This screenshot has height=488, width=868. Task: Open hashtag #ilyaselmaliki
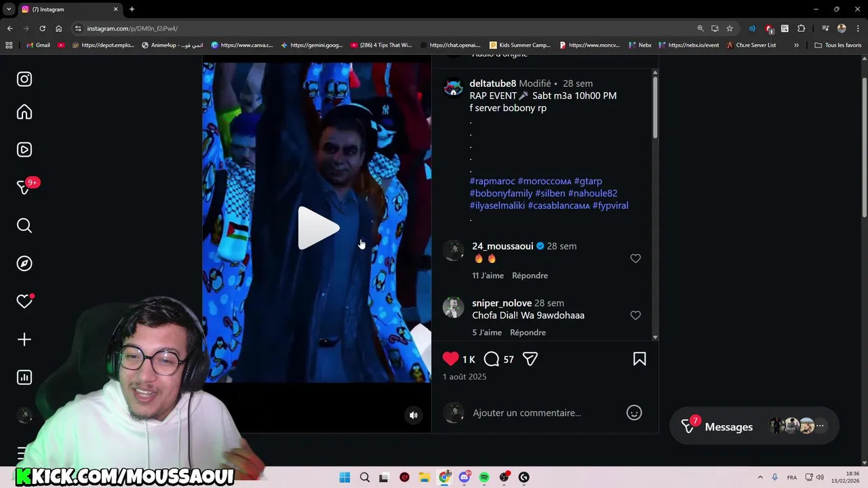[x=497, y=205]
